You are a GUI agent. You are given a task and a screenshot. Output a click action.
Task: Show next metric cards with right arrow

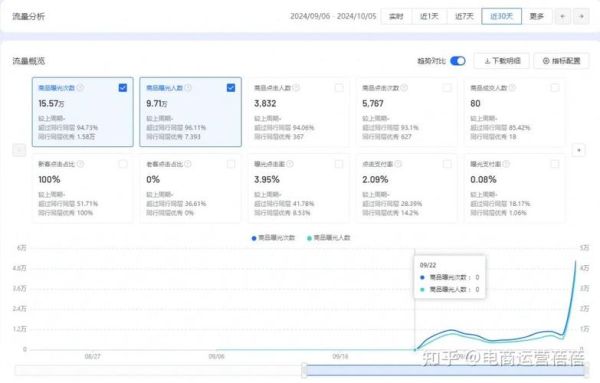tap(579, 150)
